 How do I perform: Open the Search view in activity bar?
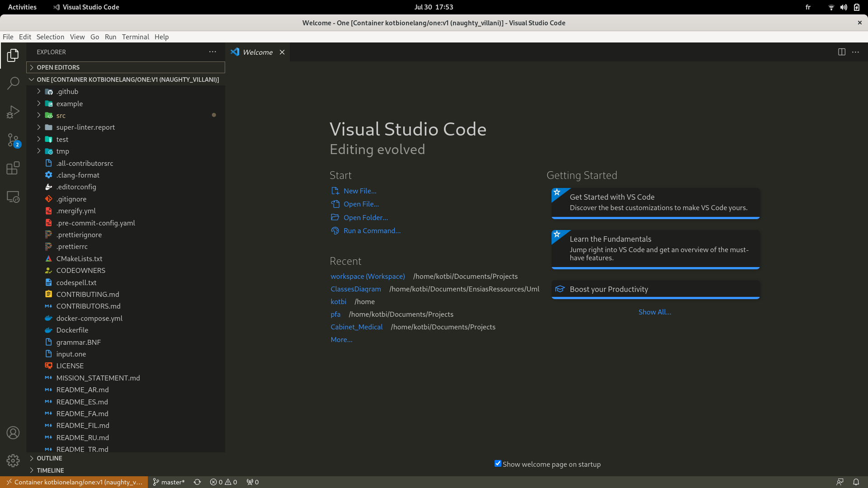click(13, 83)
